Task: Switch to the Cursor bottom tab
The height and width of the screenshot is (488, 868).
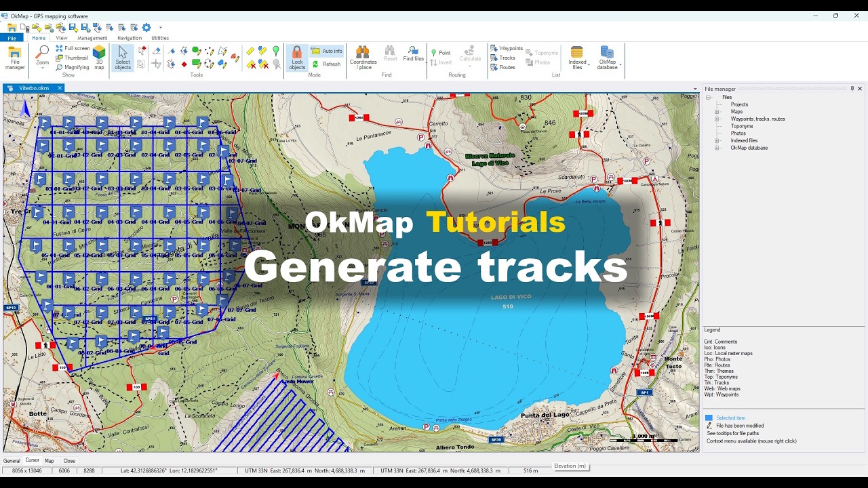Action: click(33, 460)
